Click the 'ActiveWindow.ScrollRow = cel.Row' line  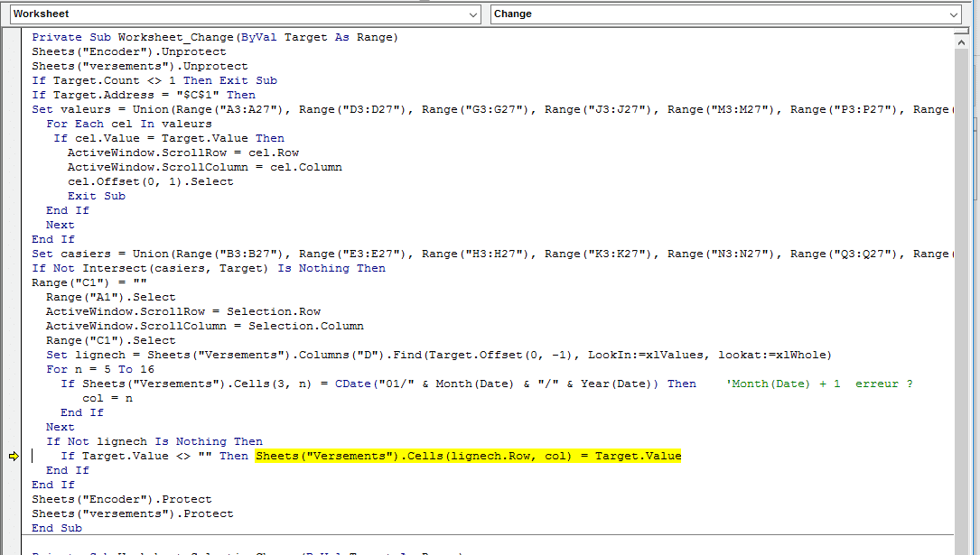point(184,153)
